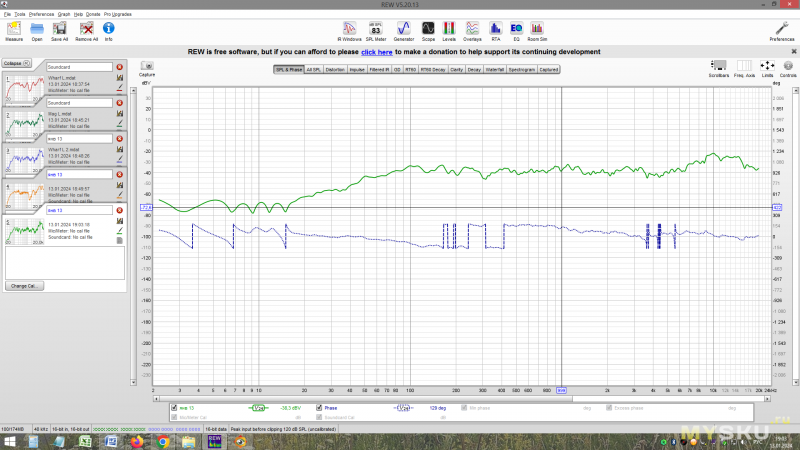Click the horizontal frequency scrollbar
This screenshot has height=450, width=800.
(365, 399)
